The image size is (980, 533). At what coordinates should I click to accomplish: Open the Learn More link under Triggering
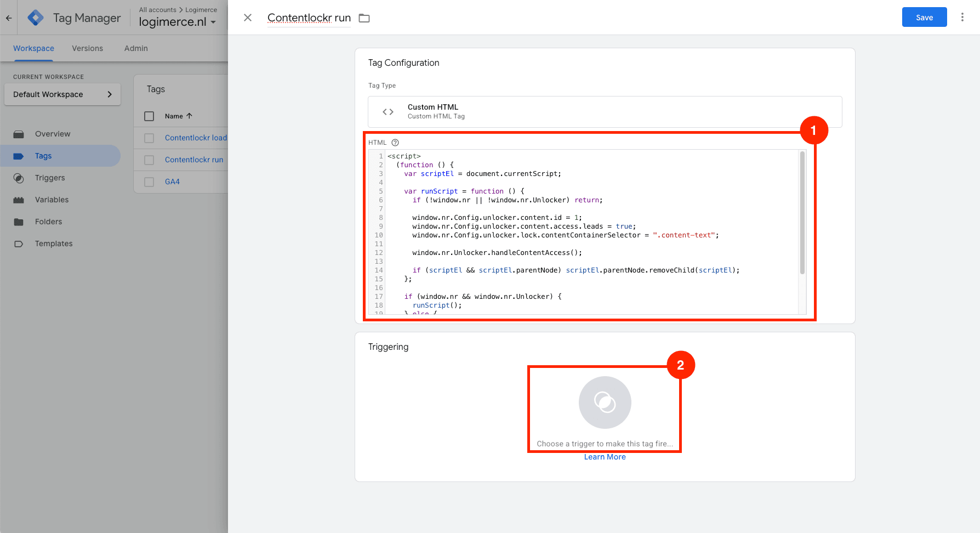605,457
